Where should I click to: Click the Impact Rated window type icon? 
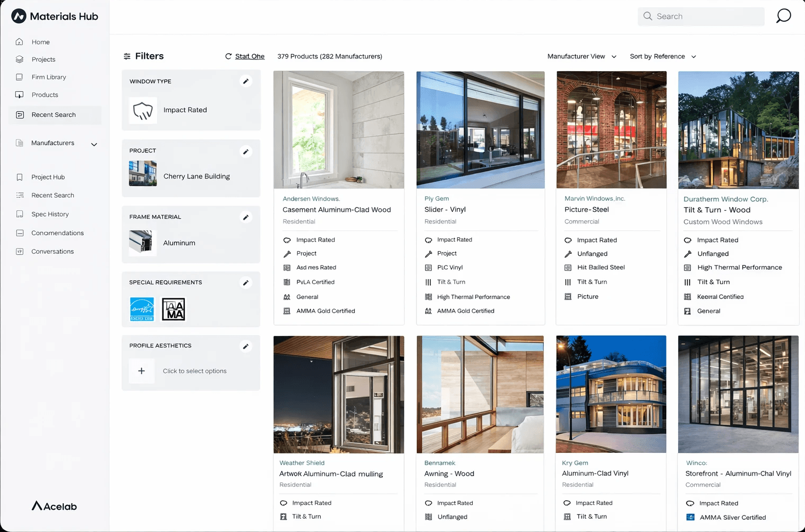click(143, 110)
